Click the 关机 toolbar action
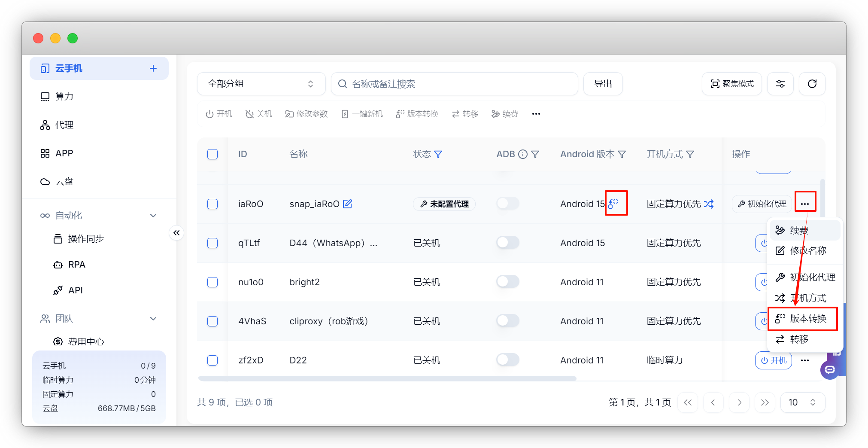The image size is (868, 448). point(259,114)
